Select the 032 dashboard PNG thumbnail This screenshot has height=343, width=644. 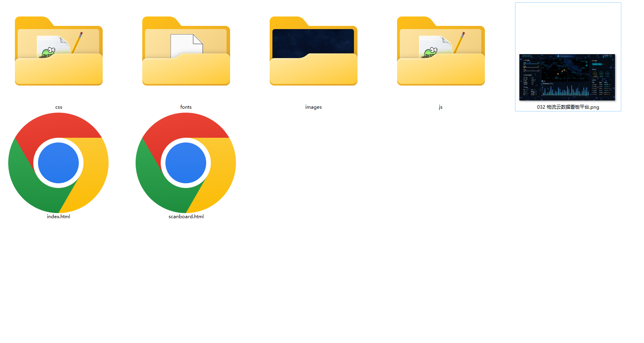tap(567, 77)
